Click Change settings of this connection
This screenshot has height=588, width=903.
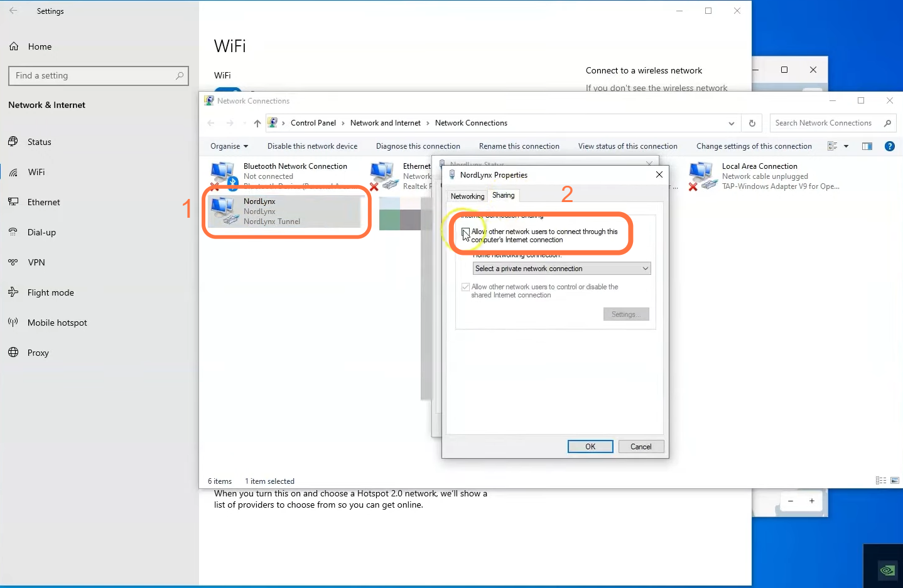(754, 146)
